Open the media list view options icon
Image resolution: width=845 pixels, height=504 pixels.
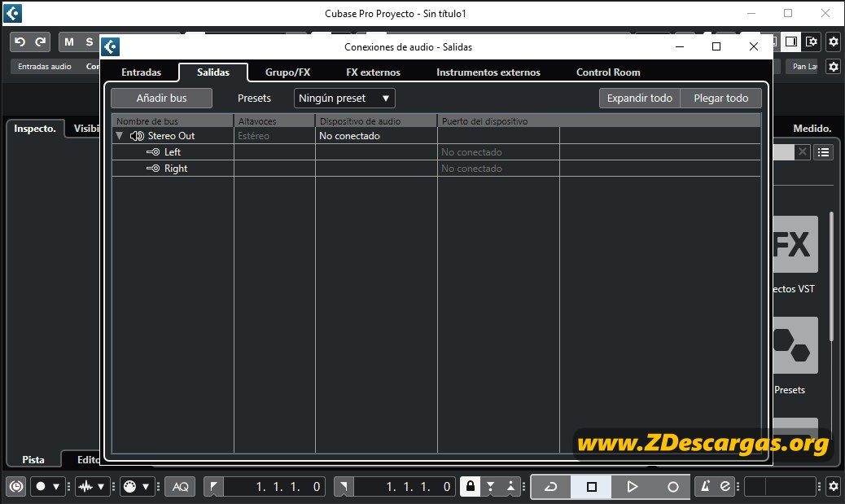coord(824,152)
